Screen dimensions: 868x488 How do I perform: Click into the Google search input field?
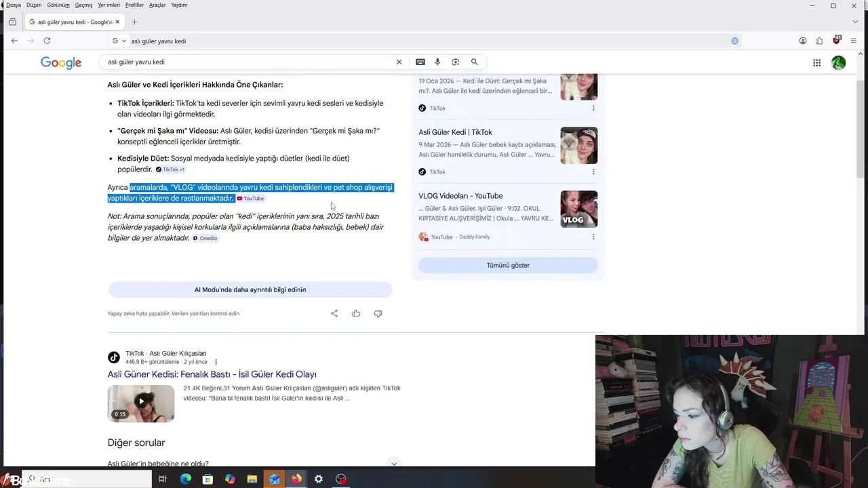250,62
